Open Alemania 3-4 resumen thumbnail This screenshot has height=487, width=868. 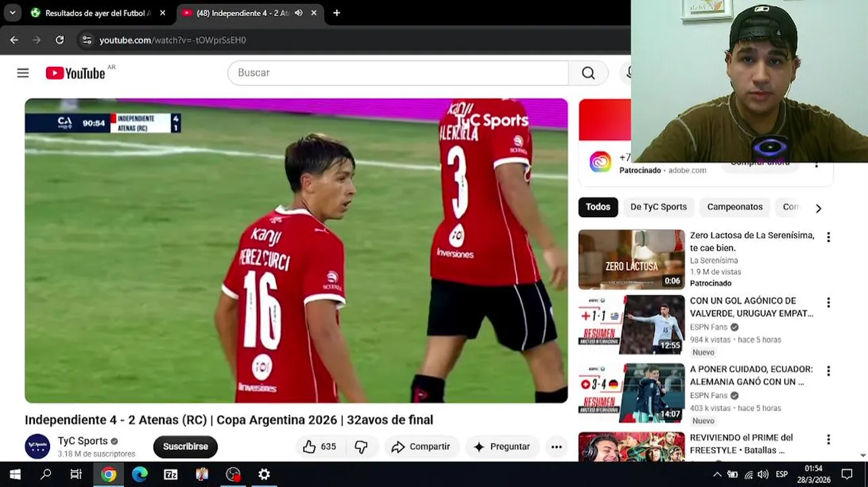(x=631, y=393)
